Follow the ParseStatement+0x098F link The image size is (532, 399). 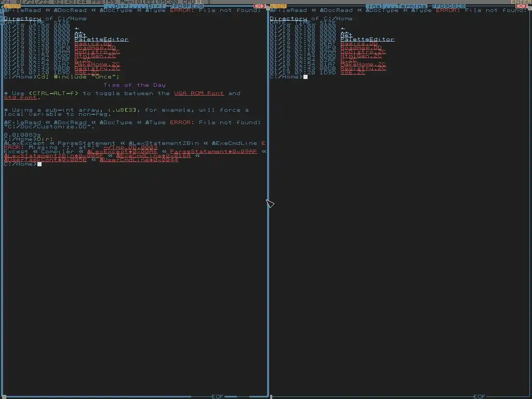[214, 152]
